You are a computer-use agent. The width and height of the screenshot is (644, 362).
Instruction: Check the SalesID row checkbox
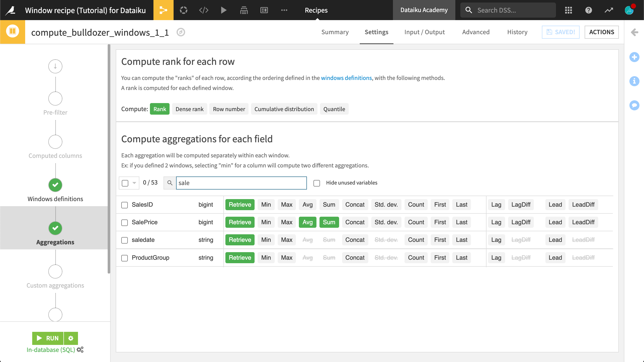pyautogui.click(x=124, y=204)
